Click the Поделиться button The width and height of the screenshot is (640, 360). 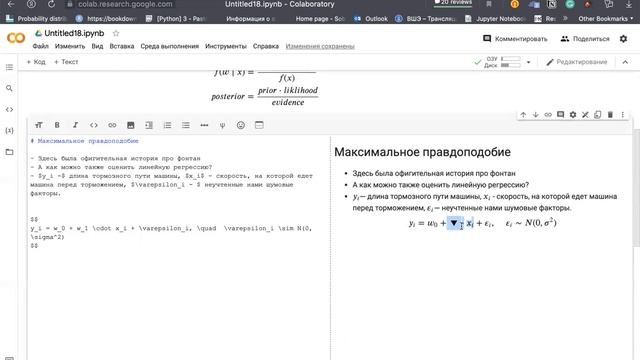coord(585,39)
